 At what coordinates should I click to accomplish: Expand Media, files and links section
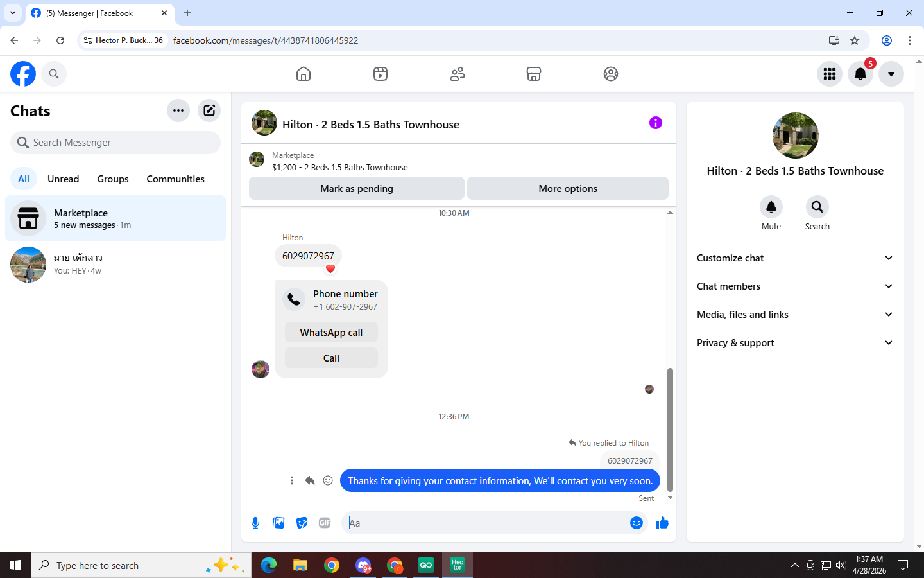(x=795, y=315)
